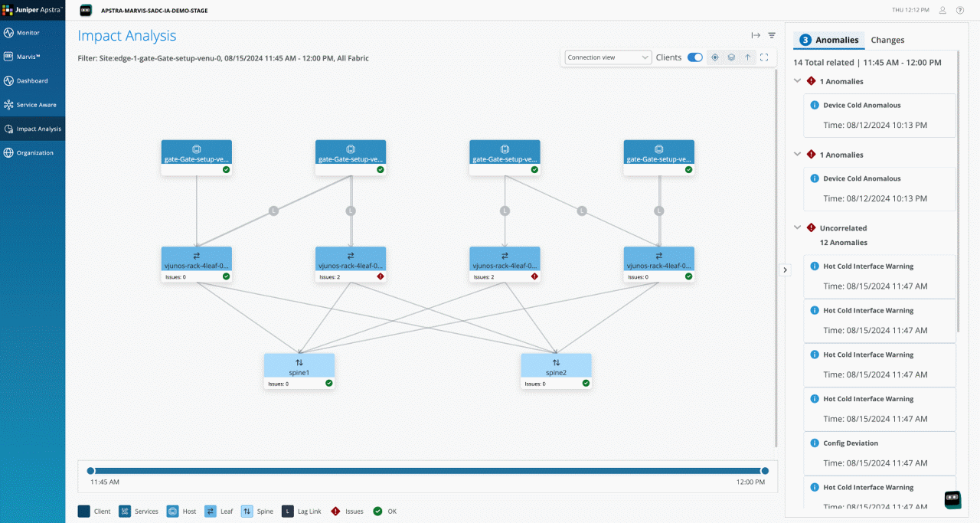Click the fullscreen expand icon in the toolbar
Viewport: 980px width, 523px height.
coord(764,57)
